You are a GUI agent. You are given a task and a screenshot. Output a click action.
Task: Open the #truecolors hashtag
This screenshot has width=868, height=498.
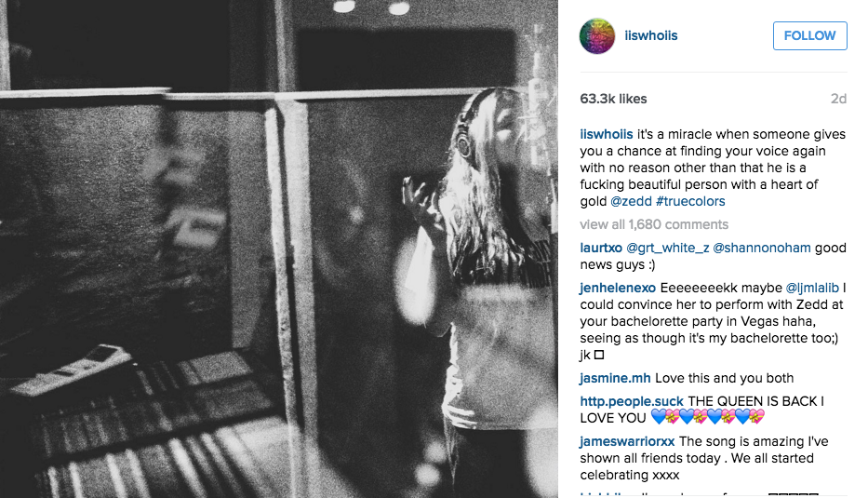tap(690, 201)
